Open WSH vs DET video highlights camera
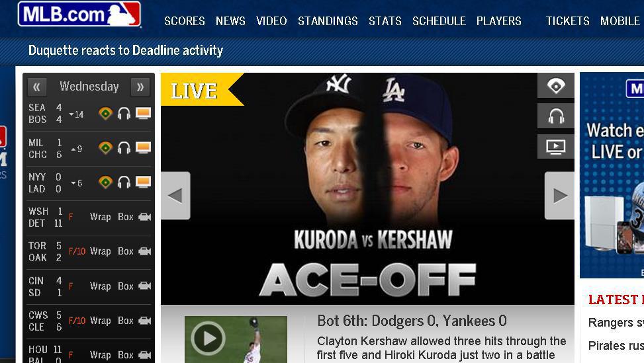The image size is (644, 363). [x=144, y=217]
